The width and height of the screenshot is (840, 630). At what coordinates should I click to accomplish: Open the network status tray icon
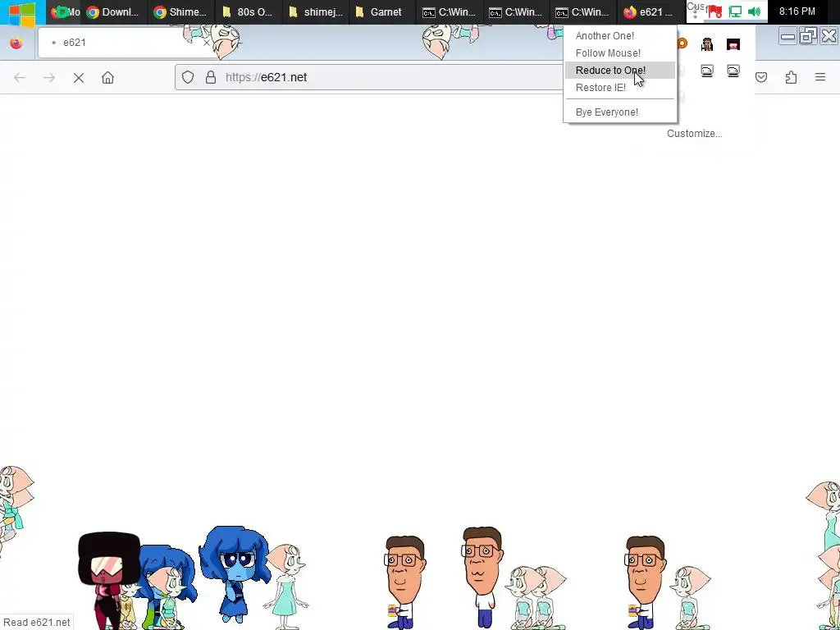[735, 11]
